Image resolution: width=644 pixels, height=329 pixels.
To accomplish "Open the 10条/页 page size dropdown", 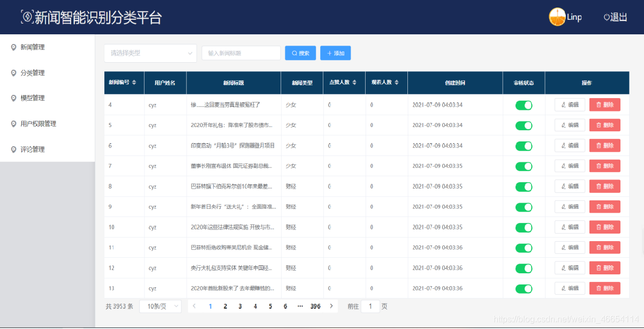I will (x=160, y=306).
